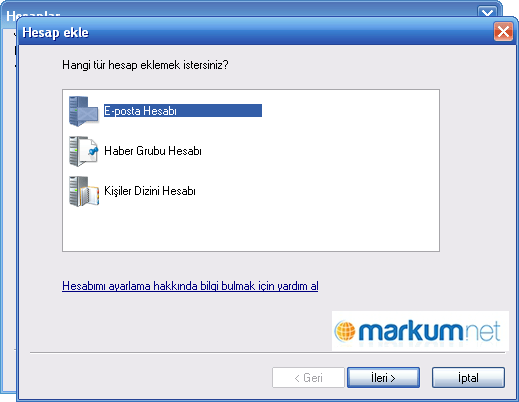519x402 pixels.
Task: Pick the Kişiler Dizini Hesabı address book icon
Action: coord(83,191)
